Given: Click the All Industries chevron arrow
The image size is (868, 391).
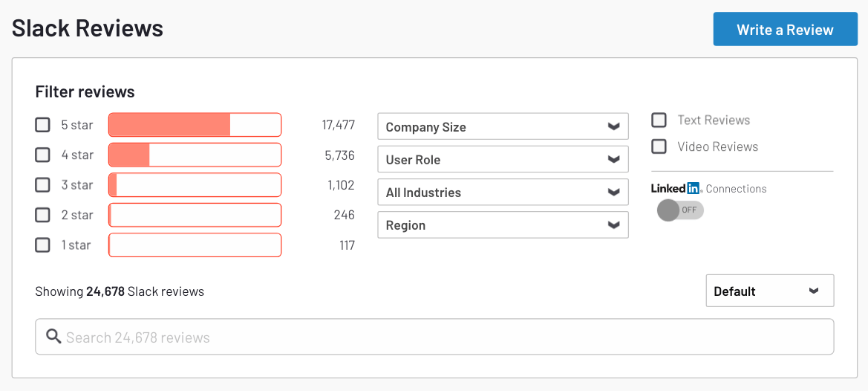Looking at the screenshot, I should pyautogui.click(x=613, y=193).
